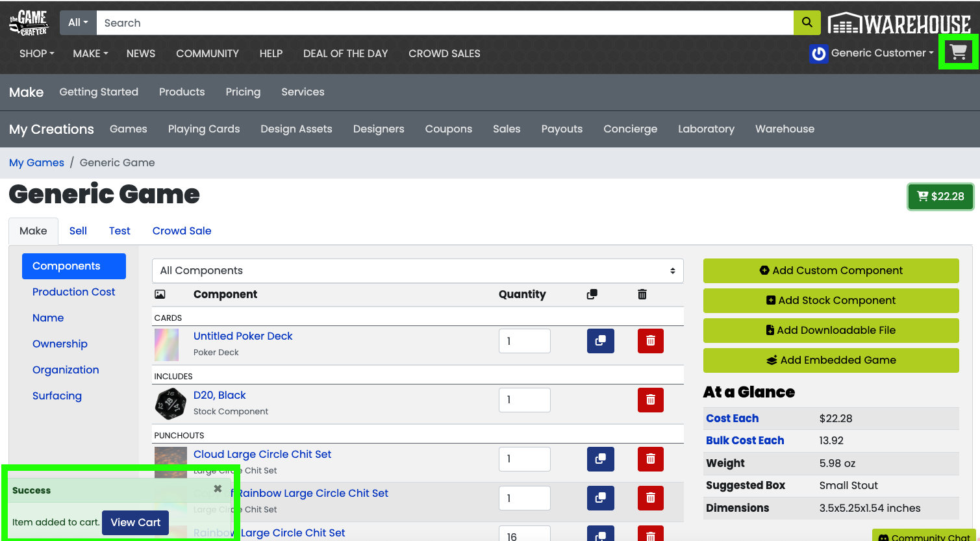980x541 pixels.
Task: Open Laboratory under My Creations
Action: [706, 129]
